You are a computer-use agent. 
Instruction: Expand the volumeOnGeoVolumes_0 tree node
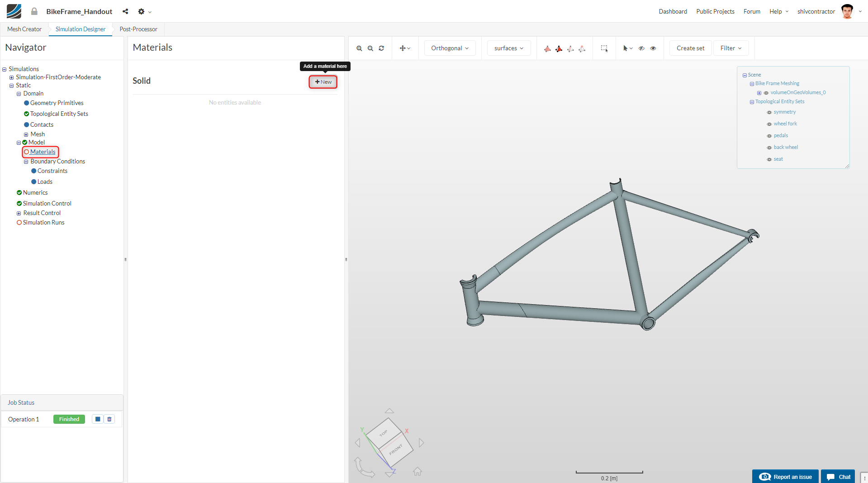point(759,93)
